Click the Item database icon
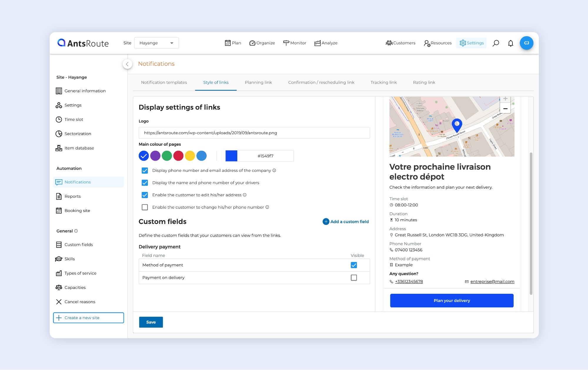Image resolution: width=588 pixels, height=370 pixels. click(59, 148)
